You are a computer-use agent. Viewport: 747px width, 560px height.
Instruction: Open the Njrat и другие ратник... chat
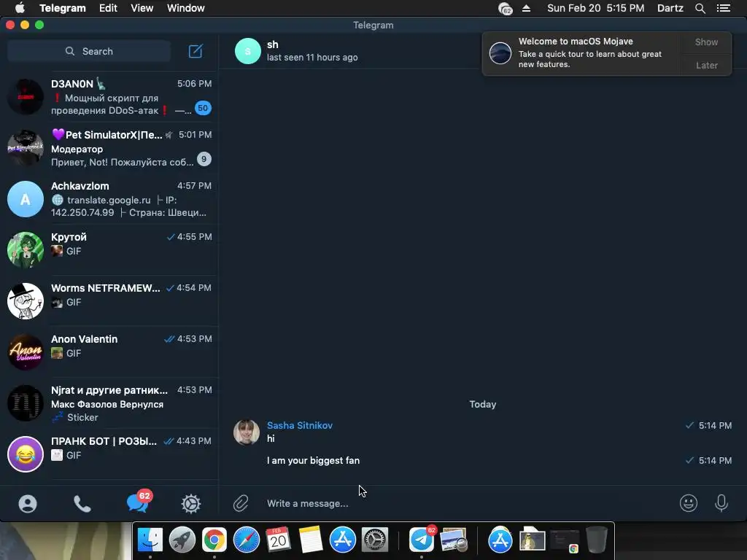[109, 402]
